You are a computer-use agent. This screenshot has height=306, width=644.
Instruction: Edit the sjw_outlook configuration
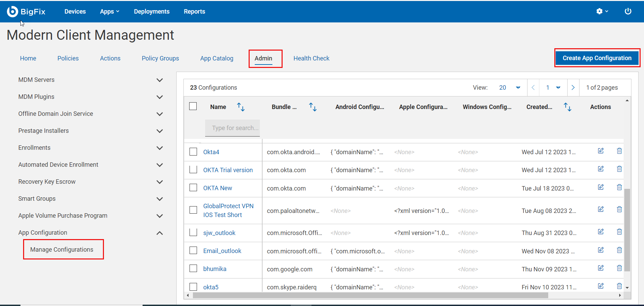(x=601, y=231)
